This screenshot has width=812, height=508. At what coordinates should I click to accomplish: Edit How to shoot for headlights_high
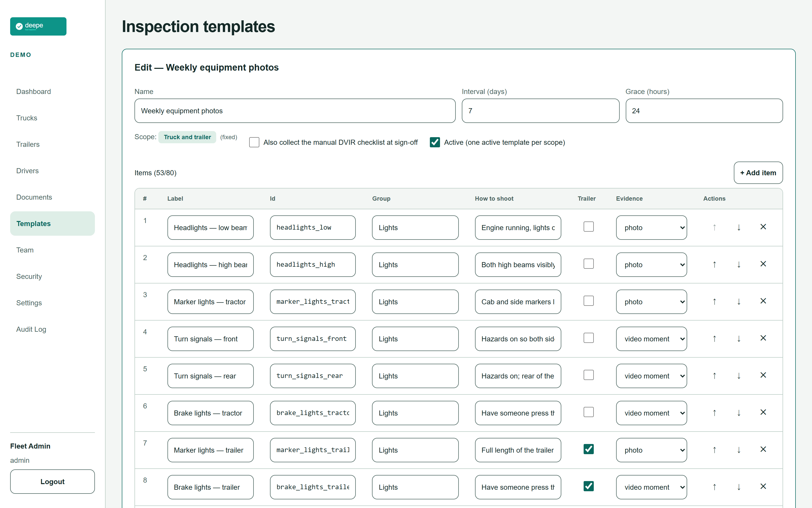(518, 265)
